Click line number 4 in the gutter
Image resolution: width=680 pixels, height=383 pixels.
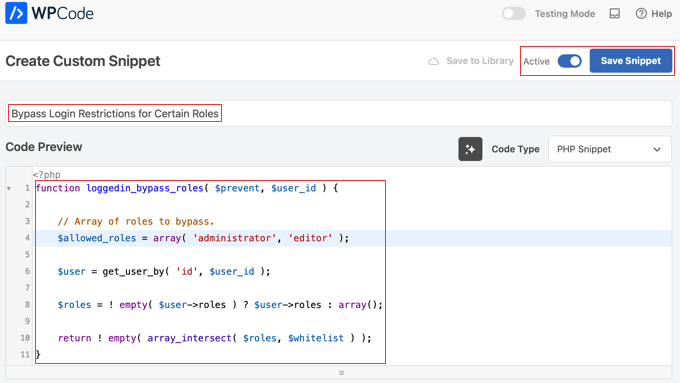[x=27, y=238]
